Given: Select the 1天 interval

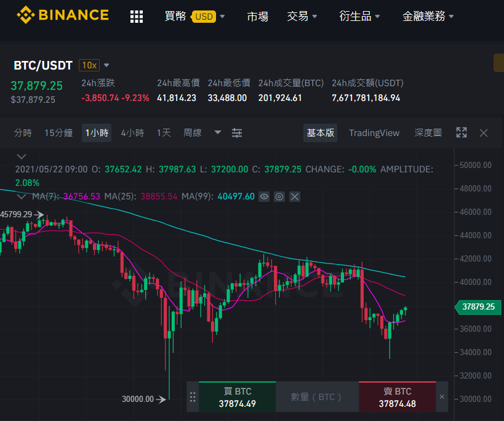Looking at the screenshot, I should tap(164, 133).
